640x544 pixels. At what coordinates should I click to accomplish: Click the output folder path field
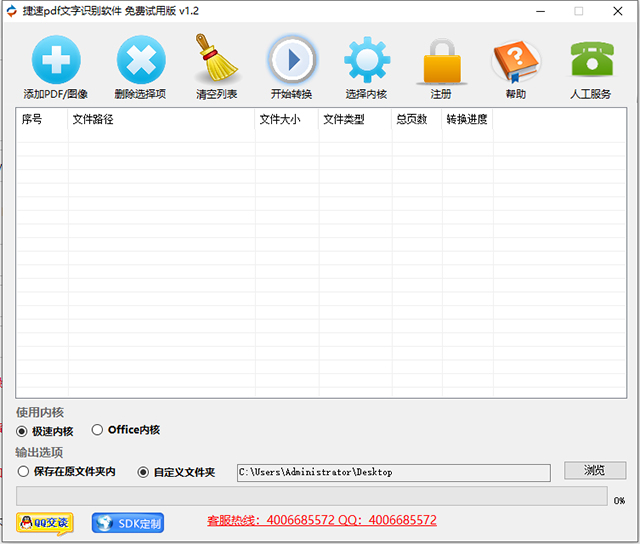(393, 473)
